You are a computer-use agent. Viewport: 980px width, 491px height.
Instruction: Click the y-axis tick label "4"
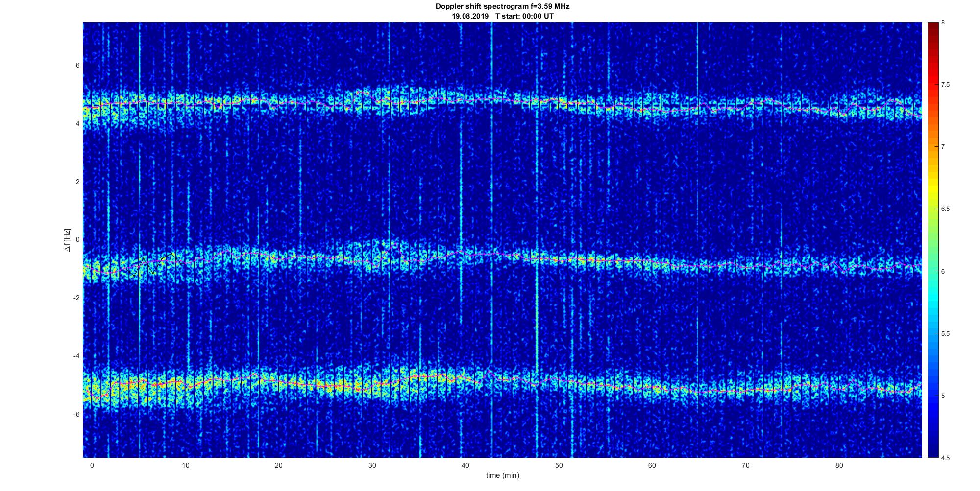click(x=77, y=123)
